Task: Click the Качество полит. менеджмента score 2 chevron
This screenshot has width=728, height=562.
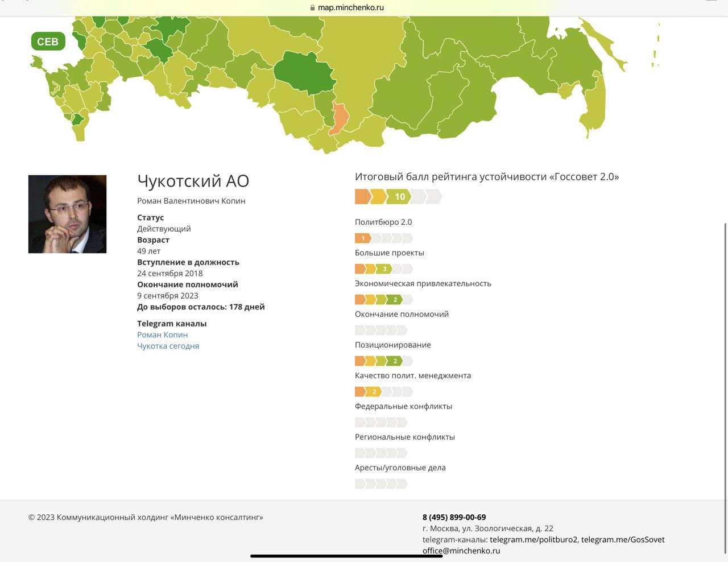Action: click(374, 392)
